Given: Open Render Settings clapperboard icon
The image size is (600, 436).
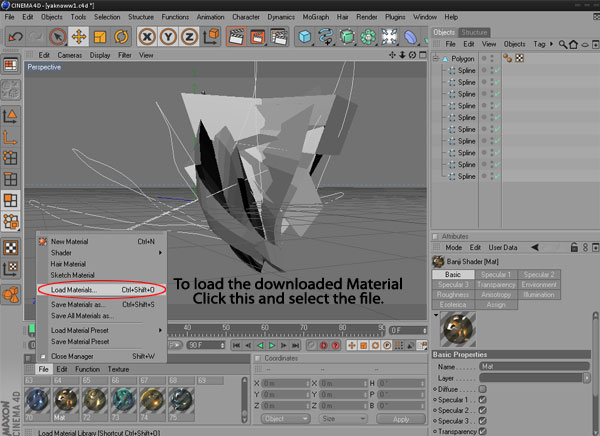Looking at the screenshot, I should (x=279, y=37).
